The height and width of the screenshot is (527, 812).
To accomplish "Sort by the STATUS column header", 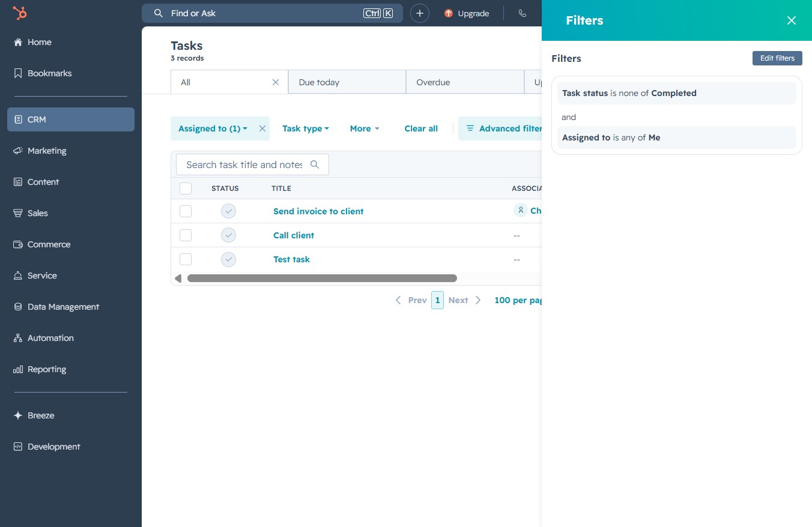I will (225, 188).
